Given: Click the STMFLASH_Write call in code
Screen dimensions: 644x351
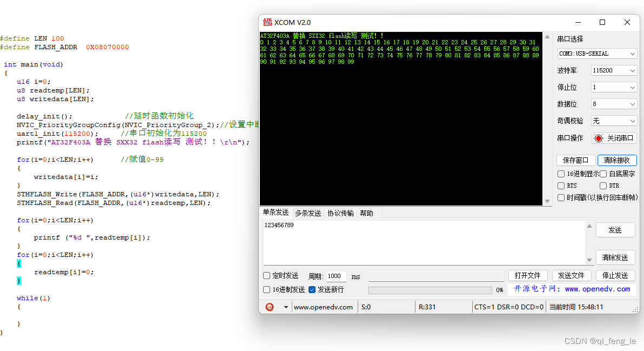Looking at the screenshot, I should (x=118, y=194).
